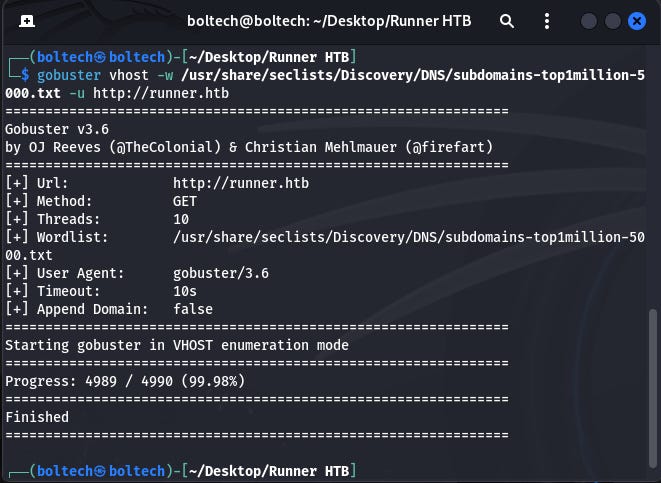Click the Wordlist: label
Screen dimensions: 661x483
point(72,237)
